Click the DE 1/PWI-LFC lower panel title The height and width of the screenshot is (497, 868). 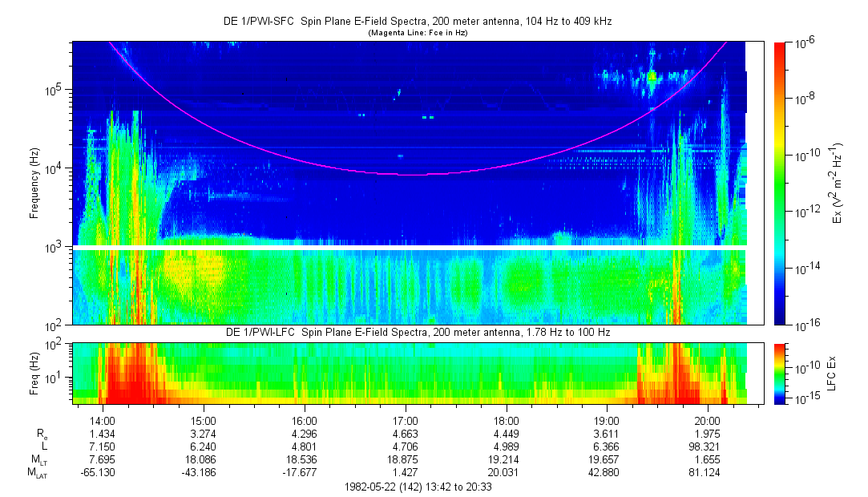coord(417,333)
